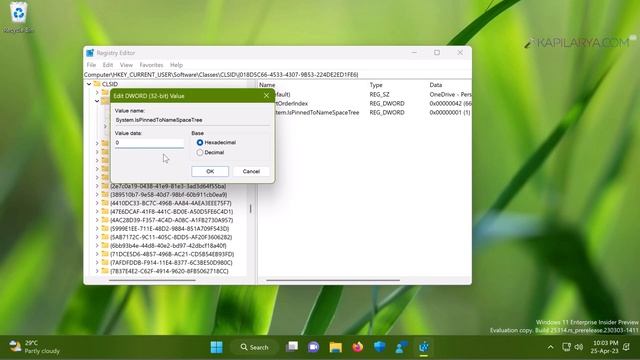
Task: Select the {6bb93b4e-44d8-40e2-bd97-42dbcf18a40f} key
Action: (168, 246)
